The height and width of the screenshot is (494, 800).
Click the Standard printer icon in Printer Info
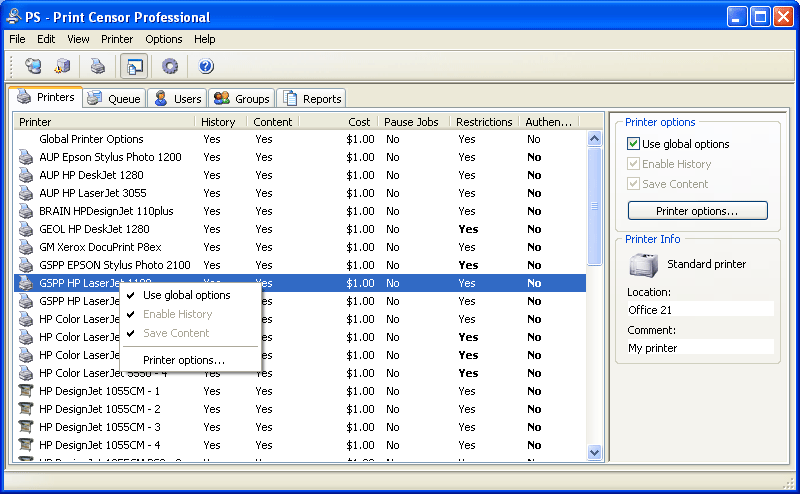pyautogui.click(x=643, y=265)
